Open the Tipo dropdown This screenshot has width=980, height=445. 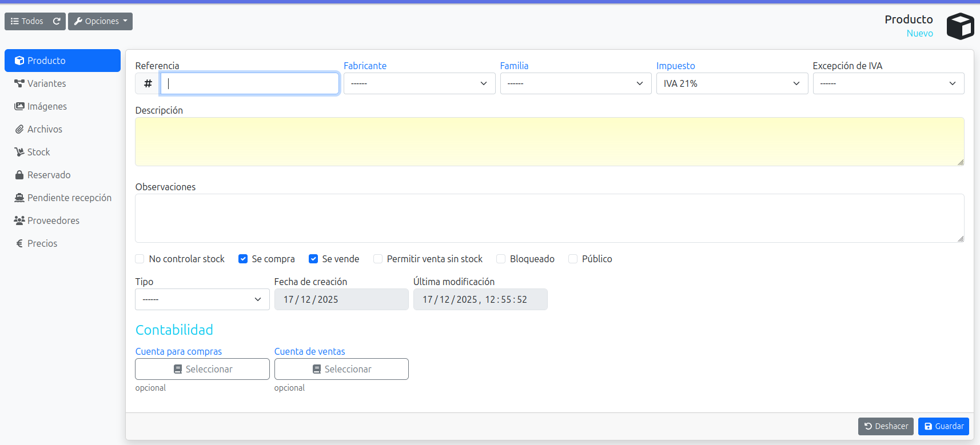coord(202,299)
